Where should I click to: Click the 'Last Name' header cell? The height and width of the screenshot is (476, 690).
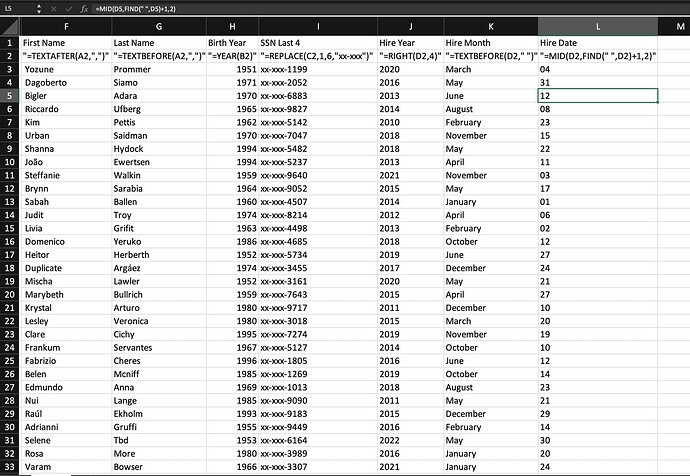point(159,43)
